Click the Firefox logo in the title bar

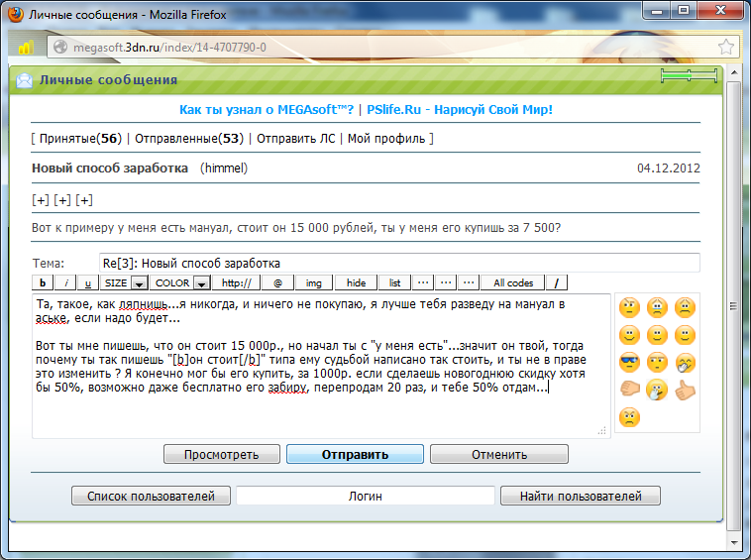tap(15, 15)
